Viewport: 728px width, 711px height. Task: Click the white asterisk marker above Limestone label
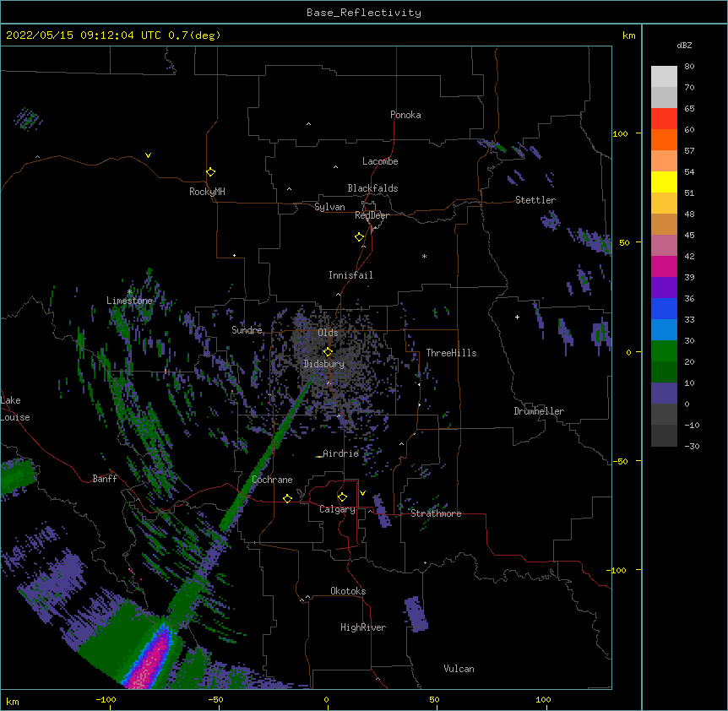pyautogui.click(x=129, y=292)
